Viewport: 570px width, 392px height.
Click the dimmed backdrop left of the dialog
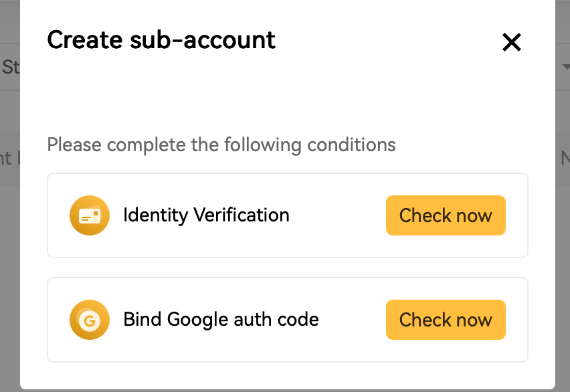click(9, 268)
